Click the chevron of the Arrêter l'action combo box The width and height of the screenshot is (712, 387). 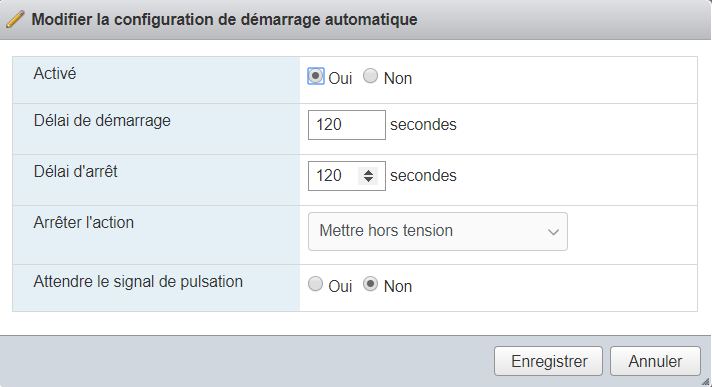[x=553, y=232]
